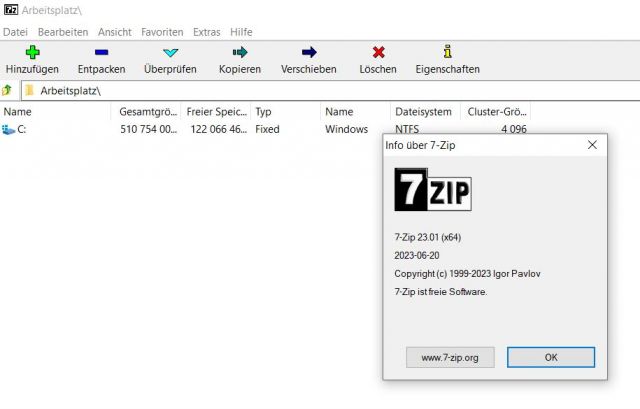Click the Entpacken toolbar label
Screen dimensions: 640x409
tap(101, 69)
